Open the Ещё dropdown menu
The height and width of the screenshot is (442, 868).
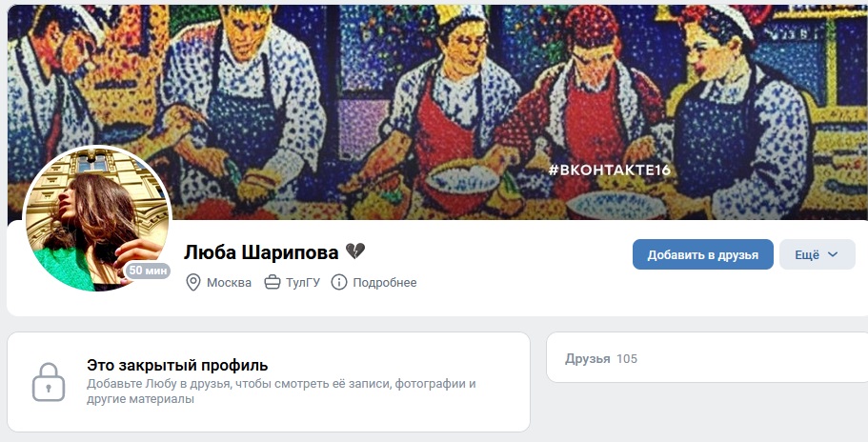(818, 254)
